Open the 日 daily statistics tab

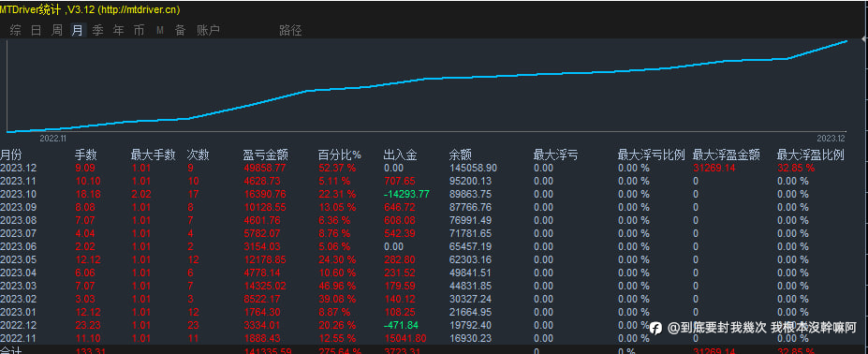click(36, 31)
